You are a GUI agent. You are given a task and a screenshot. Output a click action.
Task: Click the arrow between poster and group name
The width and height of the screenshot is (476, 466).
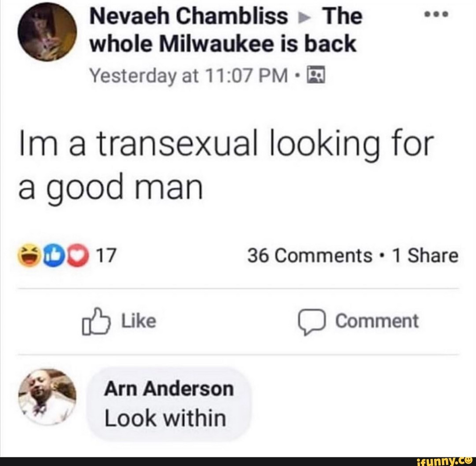(x=304, y=17)
